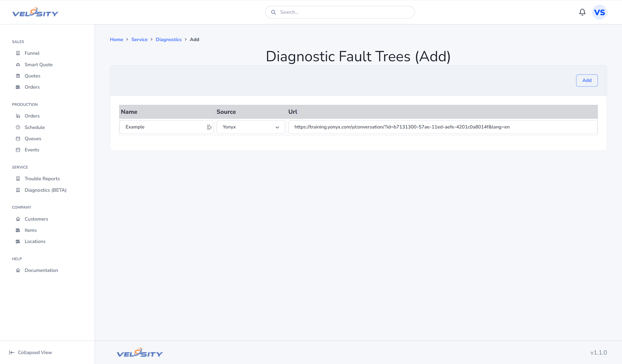Go to Diagnostics breadcrumb link
This screenshot has height=364, width=622.
pyautogui.click(x=168, y=39)
